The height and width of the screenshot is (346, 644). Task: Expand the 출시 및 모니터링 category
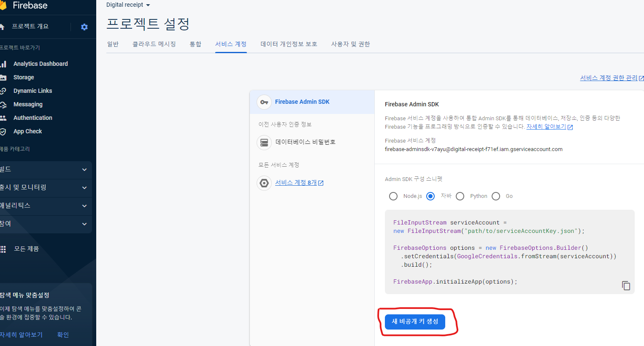(x=46, y=188)
